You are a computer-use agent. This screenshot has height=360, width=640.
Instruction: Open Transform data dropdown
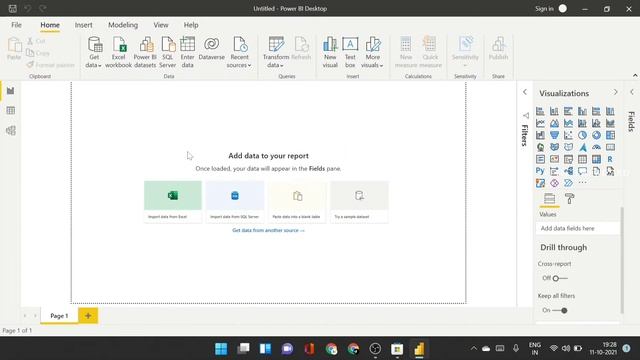(276, 65)
